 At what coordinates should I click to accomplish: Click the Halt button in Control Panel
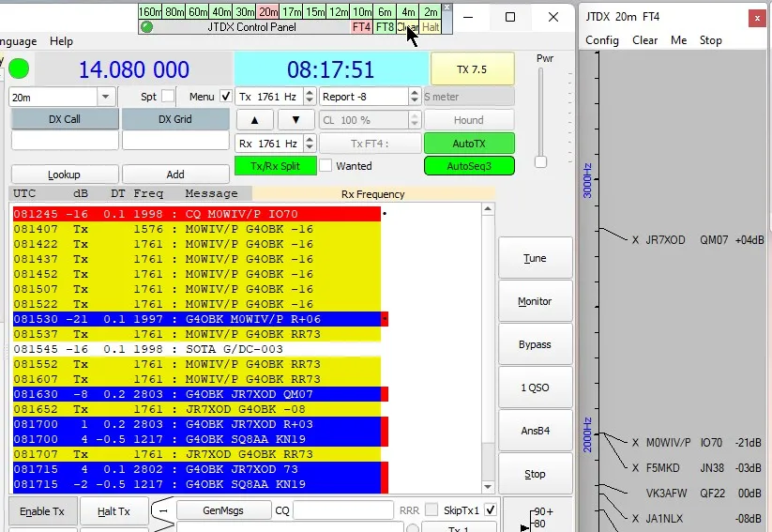(x=431, y=27)
